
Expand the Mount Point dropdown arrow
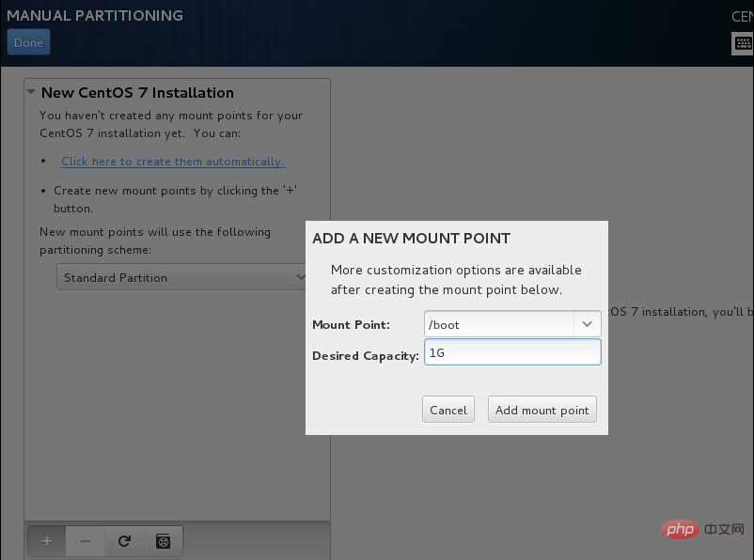(588, 324)
